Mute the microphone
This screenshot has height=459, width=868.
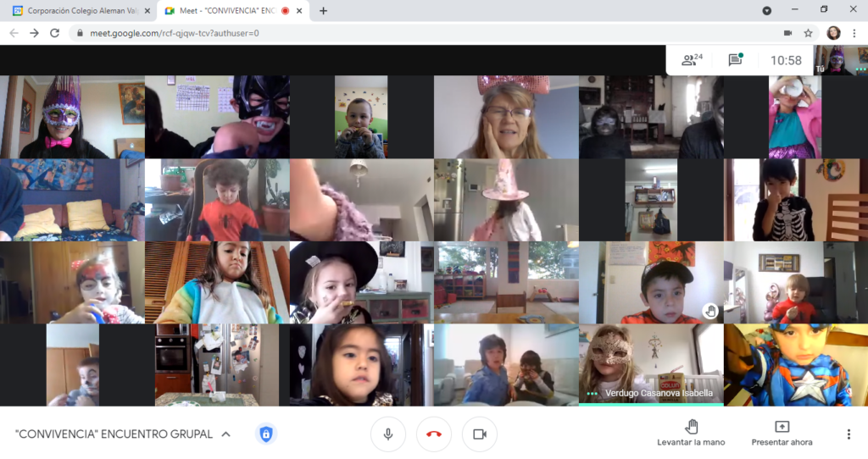[x=388, y=434]
